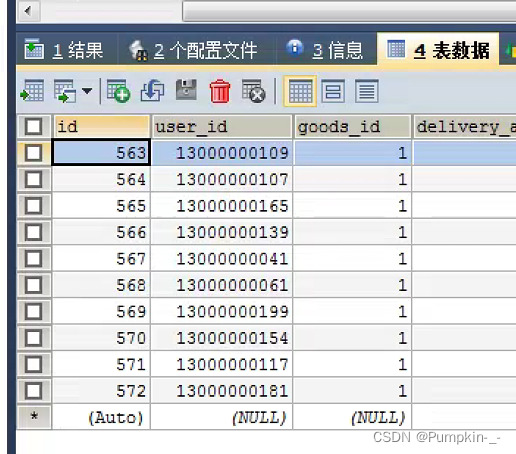Check the box for row id 568
Screen dimensions: 516x454
pos(33,285)
